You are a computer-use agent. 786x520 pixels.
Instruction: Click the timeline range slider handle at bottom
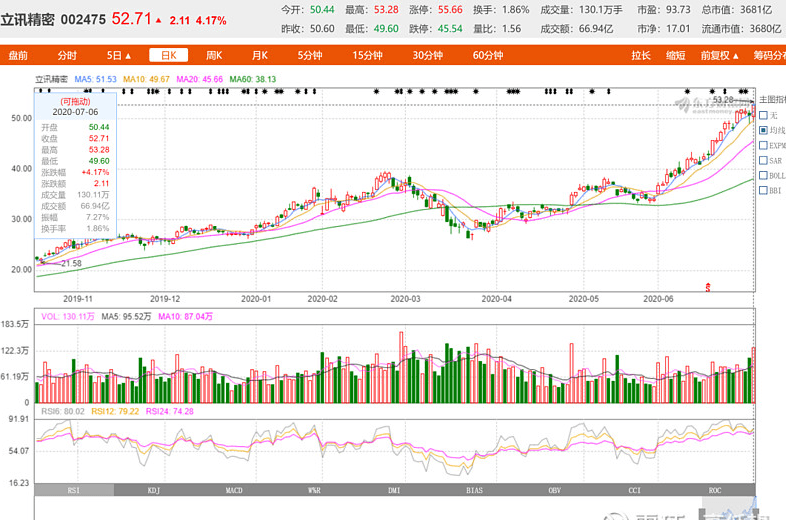[702, 513]
